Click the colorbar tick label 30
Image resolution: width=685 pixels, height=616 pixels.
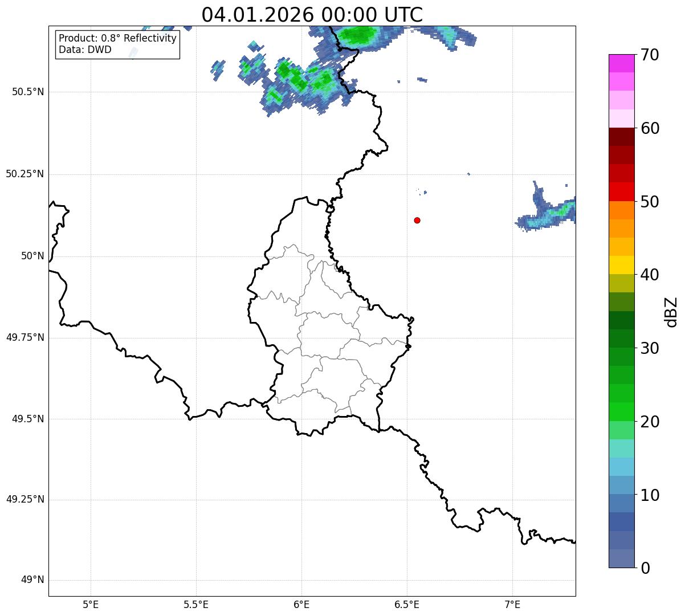(650, 348)
